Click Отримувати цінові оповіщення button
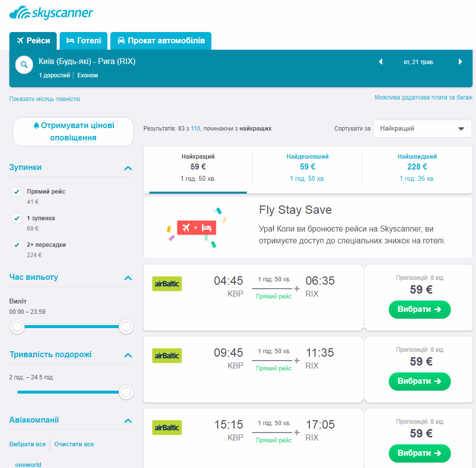The image size is (476, 468). pos(73,132)
